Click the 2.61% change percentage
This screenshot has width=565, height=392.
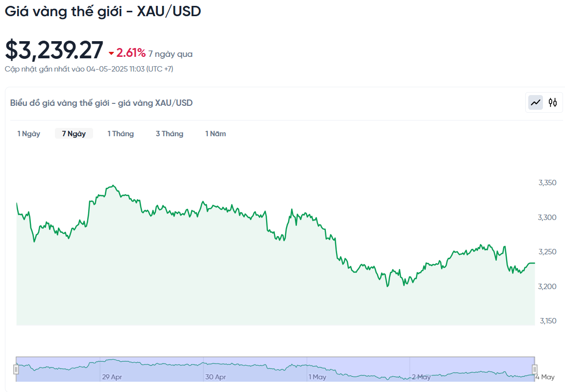pos(131,53)
